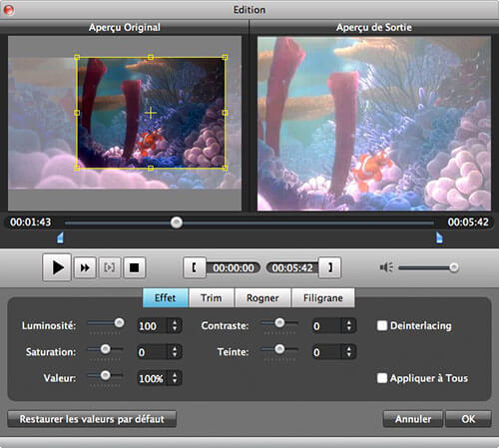This screenshot has width=499, height=448.
Task: Click the Contraste stepper arrows
Action: point(349,325)
